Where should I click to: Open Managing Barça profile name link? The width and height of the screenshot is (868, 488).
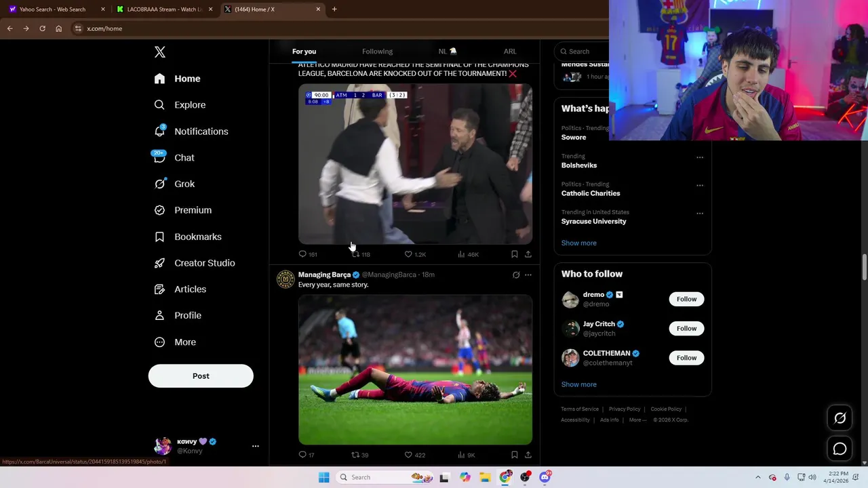click(x=324, y=274)
